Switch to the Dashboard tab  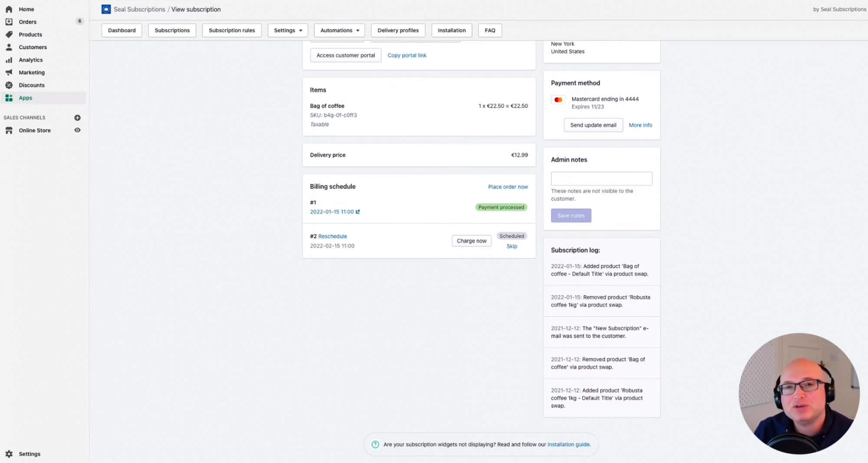[122, 30]
